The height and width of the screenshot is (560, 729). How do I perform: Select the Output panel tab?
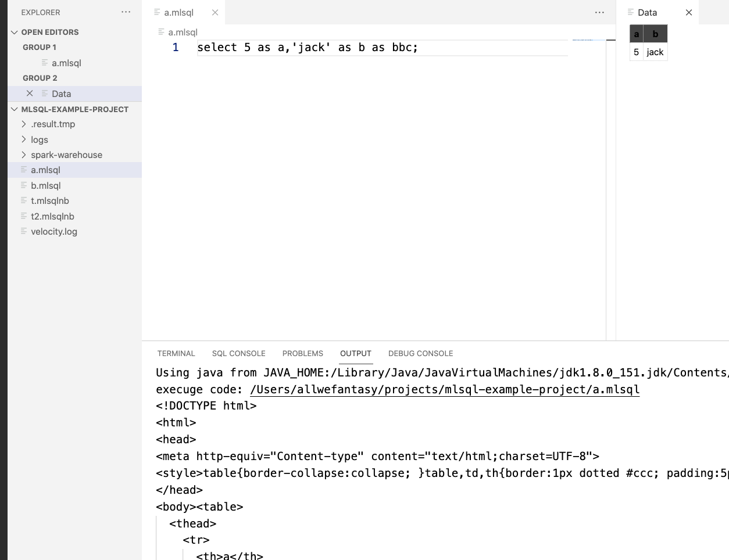click(x=356, y=353)
